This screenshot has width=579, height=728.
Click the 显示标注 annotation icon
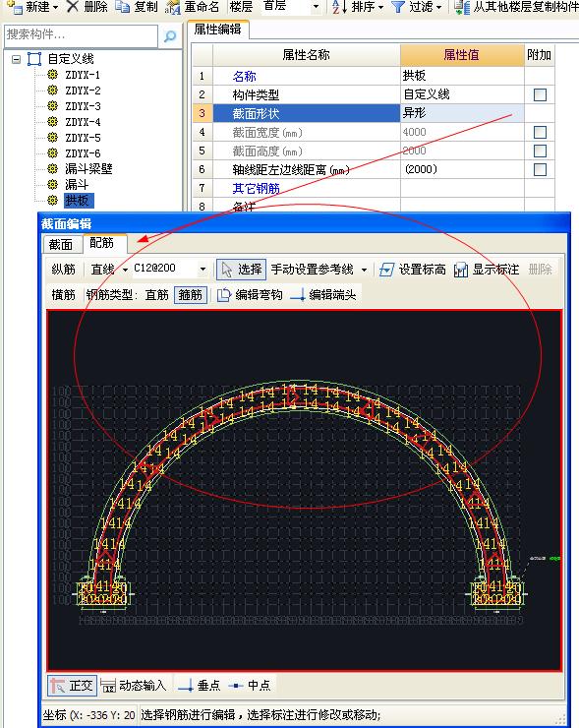click(x=461, y=270)
